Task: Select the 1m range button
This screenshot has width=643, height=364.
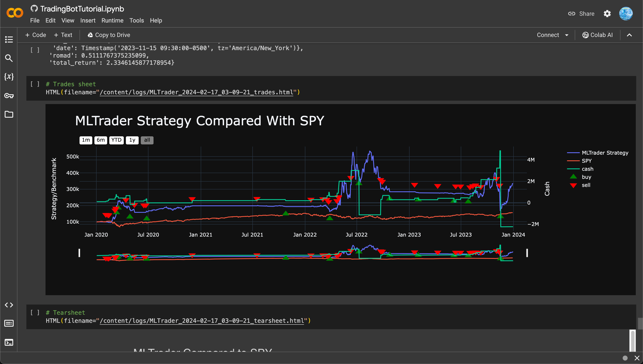Action: (x=86, y=140)
